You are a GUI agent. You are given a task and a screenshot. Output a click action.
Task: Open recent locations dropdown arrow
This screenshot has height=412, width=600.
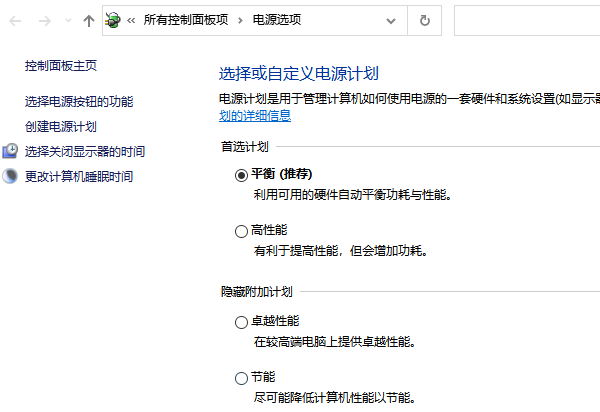coord(68,21)
